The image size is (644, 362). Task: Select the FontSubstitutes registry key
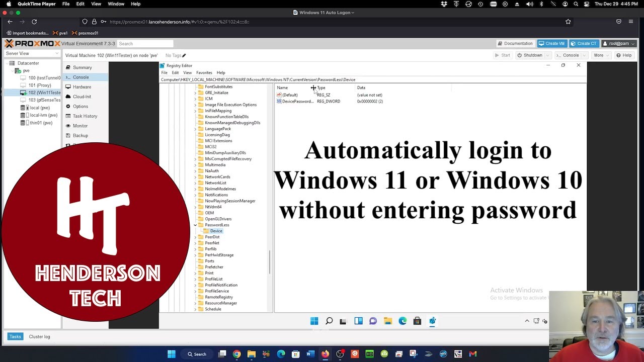218,87
